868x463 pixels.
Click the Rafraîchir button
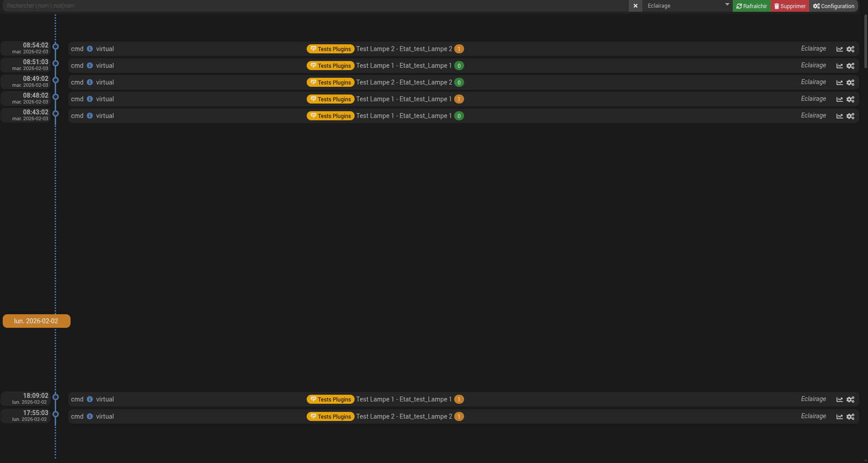pyautogui.click(x=751, y=6)
